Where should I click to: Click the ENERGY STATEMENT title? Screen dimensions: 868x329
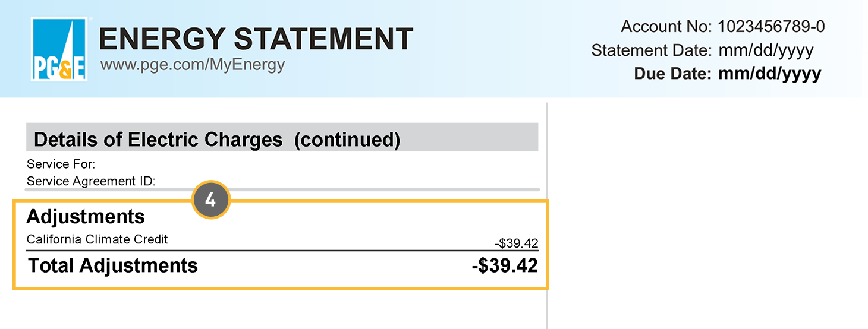coord(256,39)
